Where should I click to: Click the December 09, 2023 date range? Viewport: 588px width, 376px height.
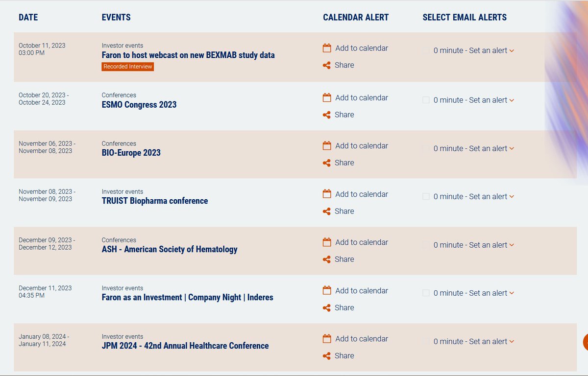tap(47, 243)
